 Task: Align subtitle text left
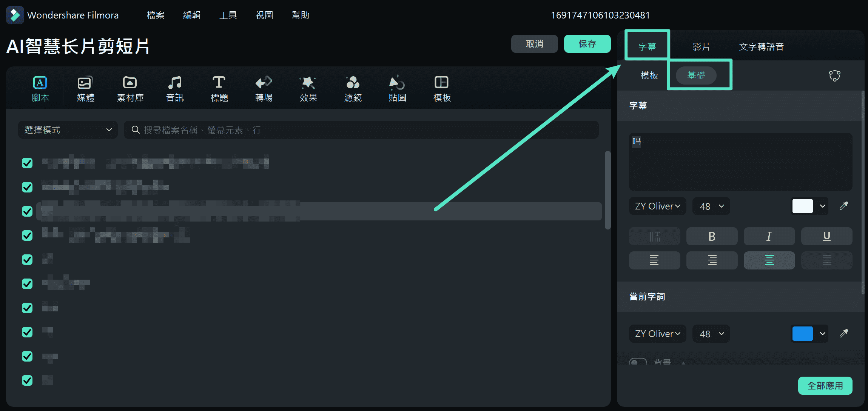click(654, 260)
